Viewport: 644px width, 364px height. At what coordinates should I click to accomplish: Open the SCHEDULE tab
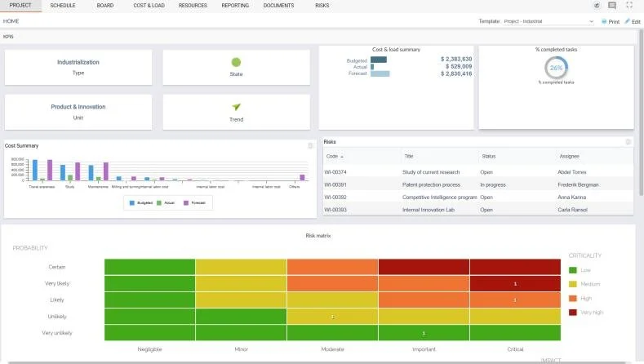(x=62, y=6)
